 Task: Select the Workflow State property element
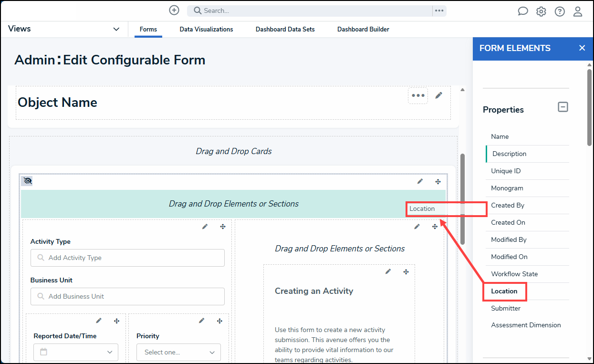[514, 274]
